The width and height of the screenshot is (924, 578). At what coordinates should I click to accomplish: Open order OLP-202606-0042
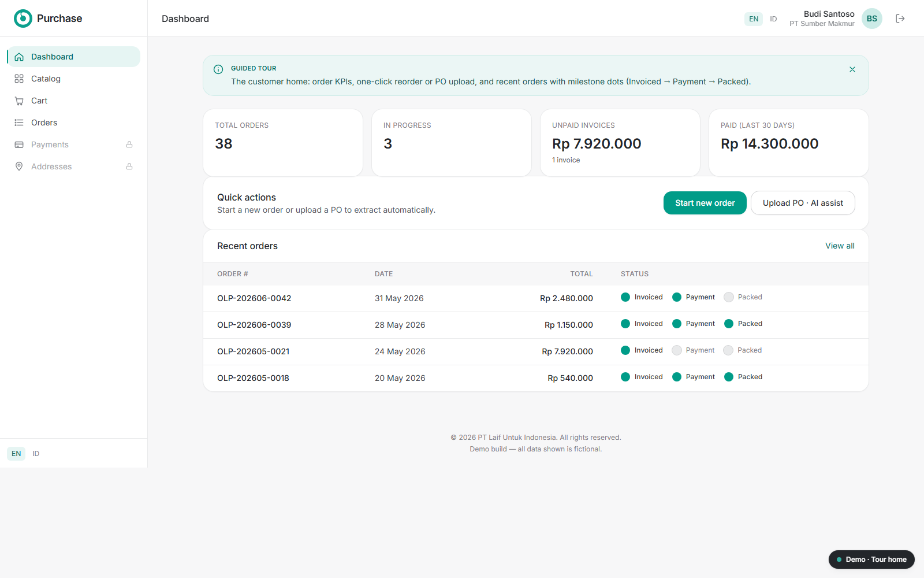tap(254, 298)
